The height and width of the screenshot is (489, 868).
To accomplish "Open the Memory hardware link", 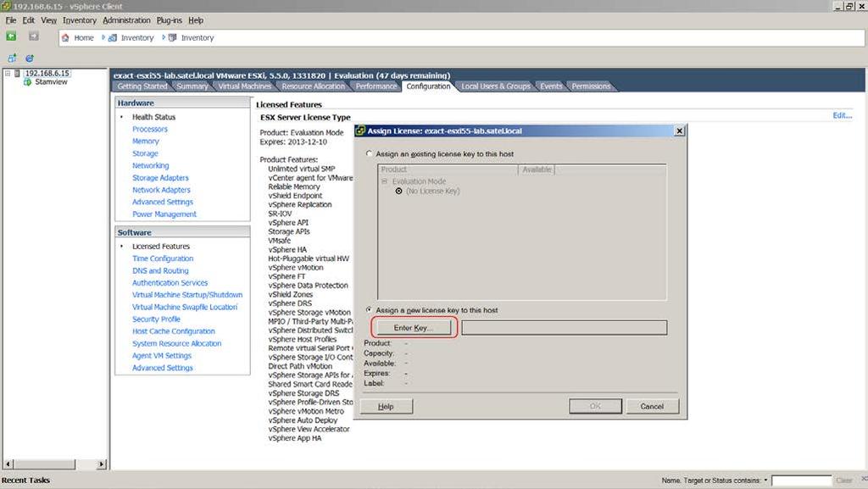I will (145, 141).
